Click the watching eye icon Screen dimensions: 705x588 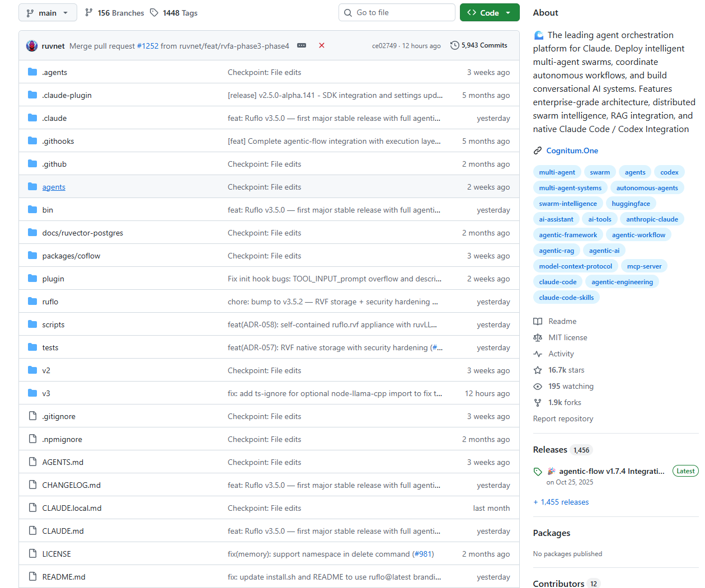point(538,386)
